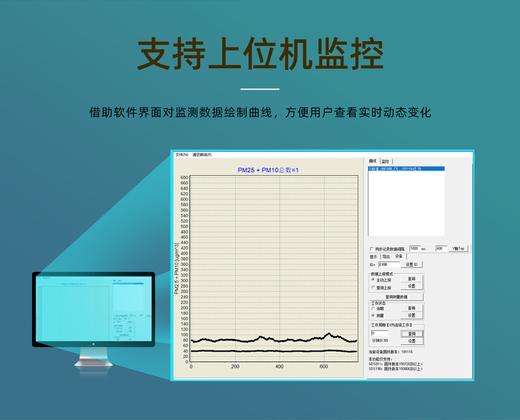
Task: Open the 导出 tab
Action: coord(386,257)
